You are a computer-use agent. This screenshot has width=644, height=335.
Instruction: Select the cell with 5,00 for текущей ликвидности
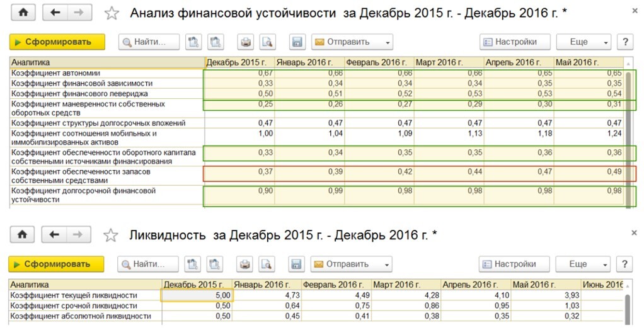[x=198, y=295]
